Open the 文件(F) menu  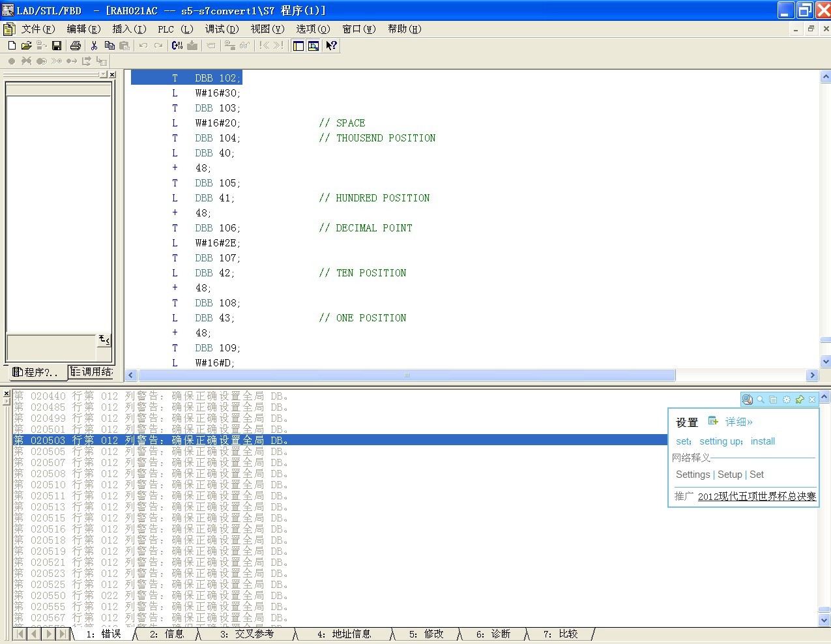38,29
